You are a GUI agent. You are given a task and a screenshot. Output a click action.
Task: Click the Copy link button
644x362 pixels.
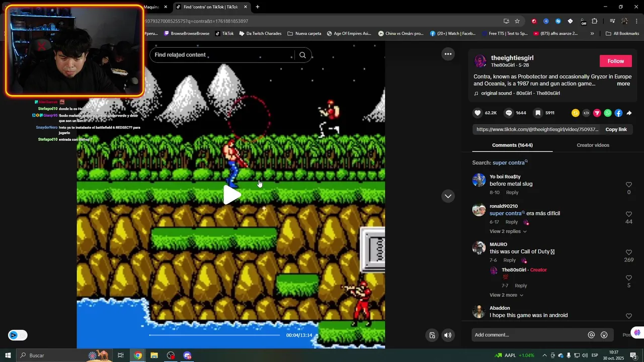(x=616, y=130)
